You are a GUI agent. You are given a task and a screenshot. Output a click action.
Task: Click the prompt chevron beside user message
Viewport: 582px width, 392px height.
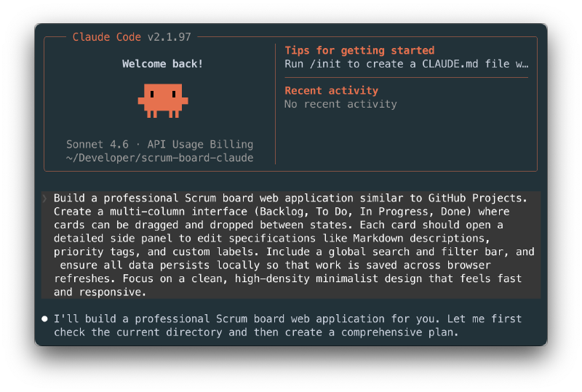(x=45, y=199)
